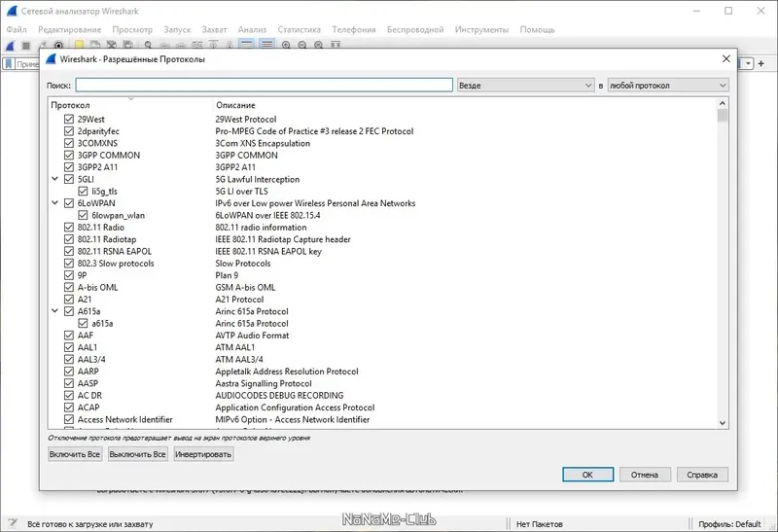The image size is (778, 532).
Task: Click the shark-fin Start capture toolbar icon
Action: pyautogui.click(x=11, y=46)
